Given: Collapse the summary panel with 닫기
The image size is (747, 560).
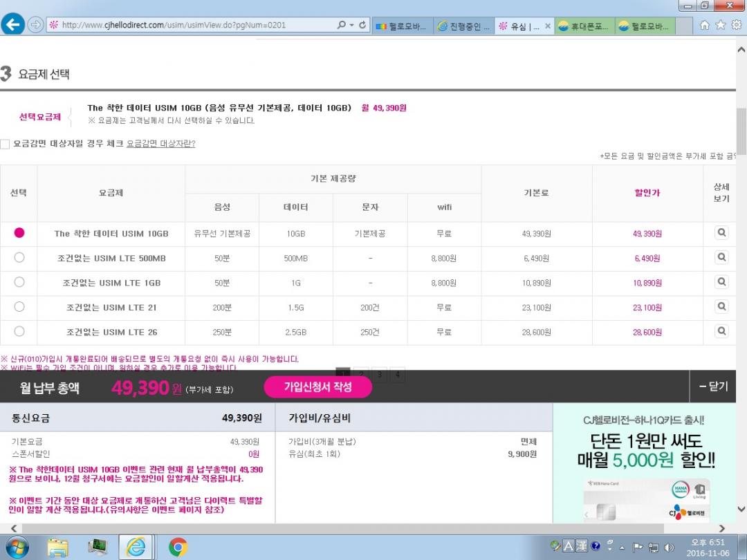Looking at the screenshot, I should click(x=714, y=386).
